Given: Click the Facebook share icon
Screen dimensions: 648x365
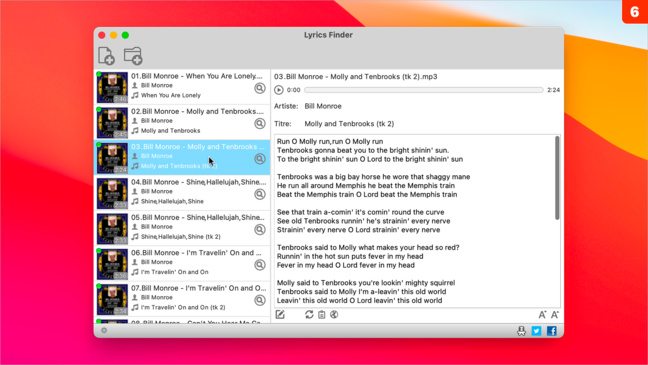Looking at the screenshot, I should click(x=552, y=331).
